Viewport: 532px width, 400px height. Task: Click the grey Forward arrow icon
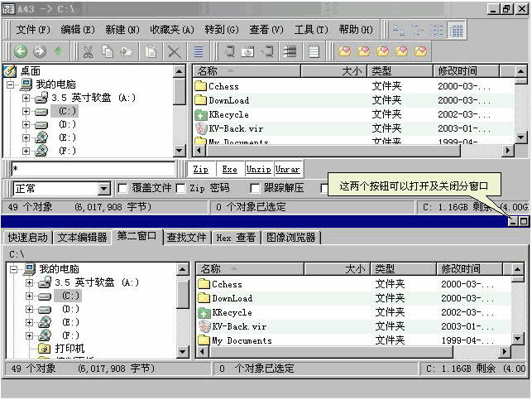click(x=40, y=51)
